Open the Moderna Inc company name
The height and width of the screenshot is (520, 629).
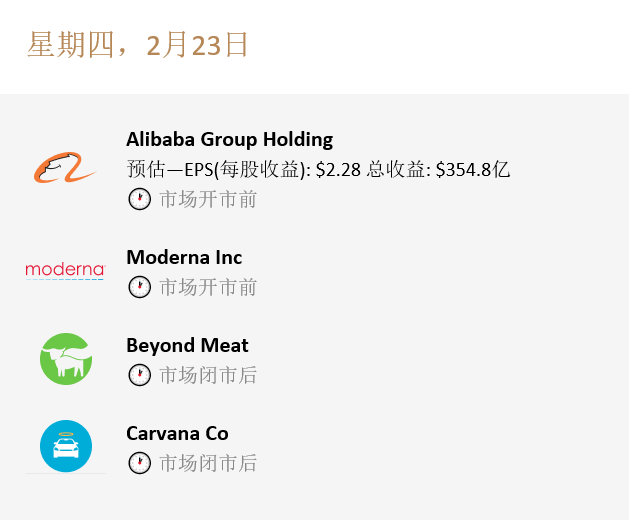click(184, 257)
